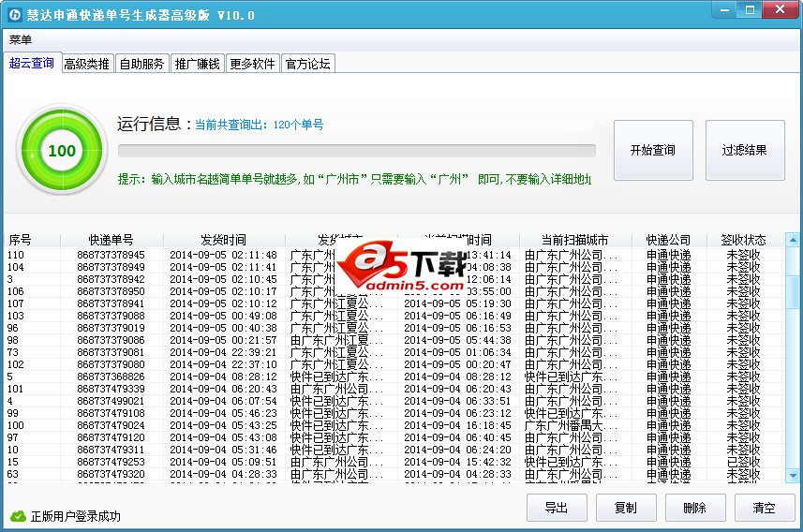Select tracking number 868737379086
Viewport: 803px width, 532px height.
click(x=112, y=341)
